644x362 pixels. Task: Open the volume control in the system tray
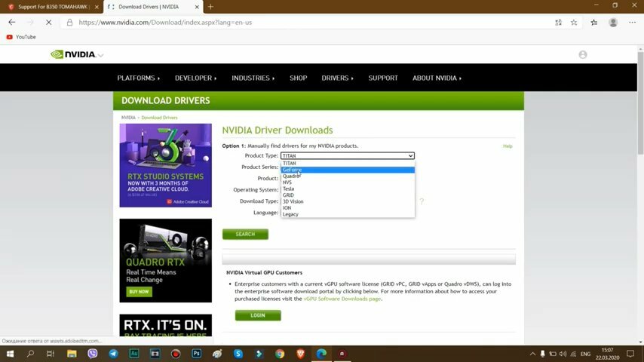[563, 354]
